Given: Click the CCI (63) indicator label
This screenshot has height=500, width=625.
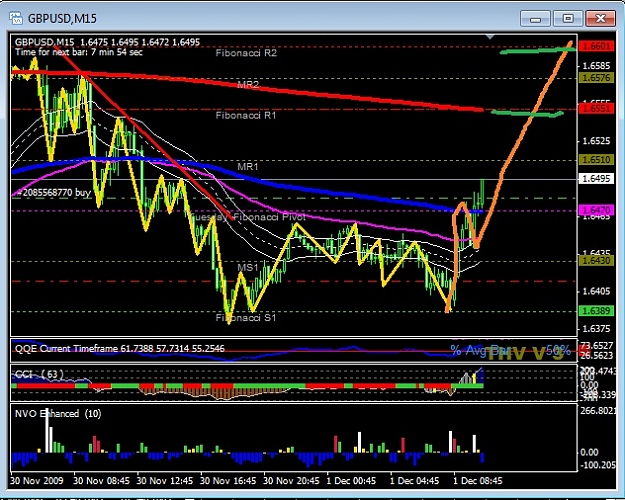Looking at the screenshot, I should click(x=39, y=374).
